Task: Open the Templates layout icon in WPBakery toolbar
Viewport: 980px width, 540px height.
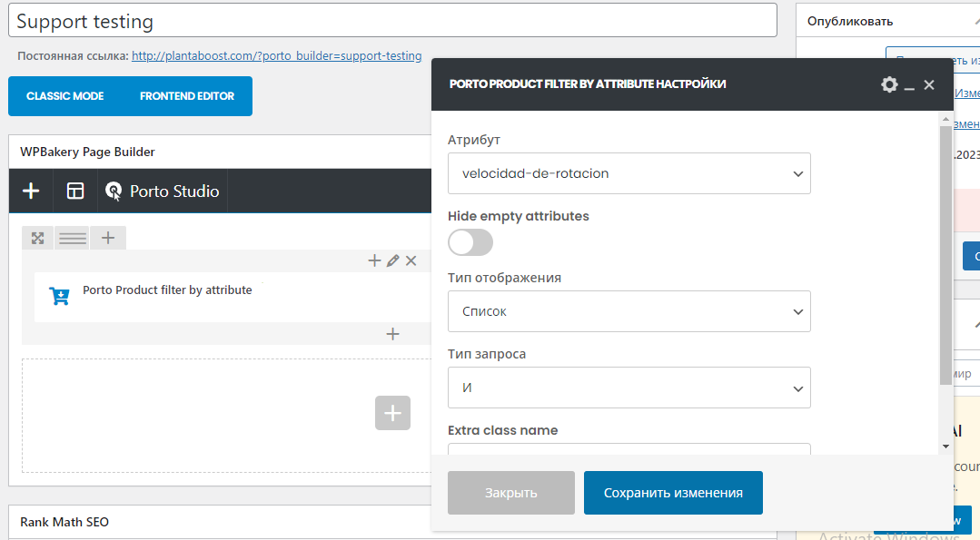Action: coord(75,191)
